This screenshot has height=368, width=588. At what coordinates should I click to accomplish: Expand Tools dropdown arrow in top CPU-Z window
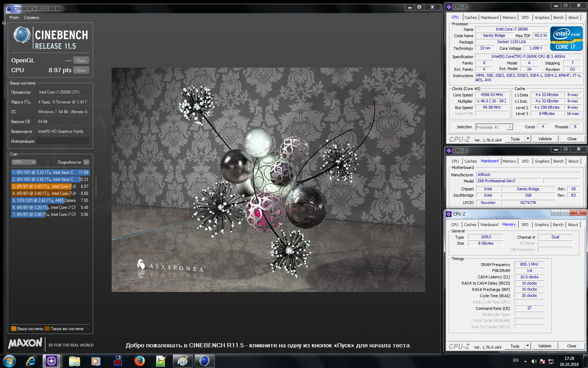tap(528, 139)
